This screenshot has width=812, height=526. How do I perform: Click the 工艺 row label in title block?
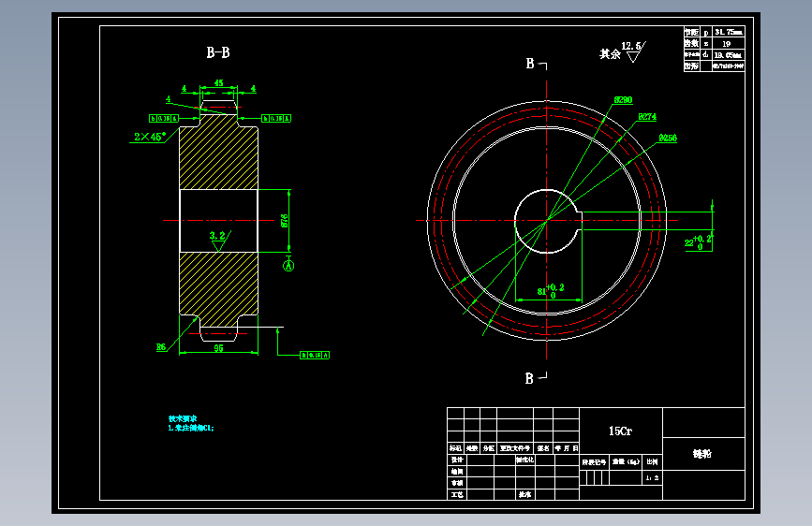coord(457,494)
